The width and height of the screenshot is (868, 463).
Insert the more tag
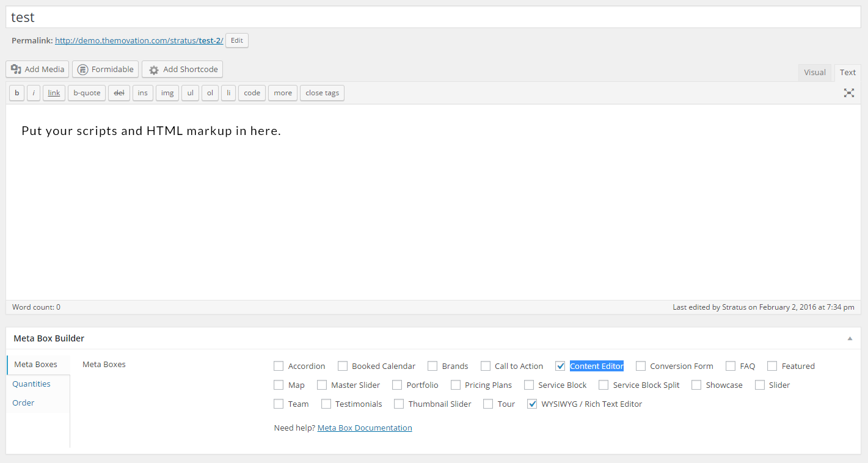(283, 93)
